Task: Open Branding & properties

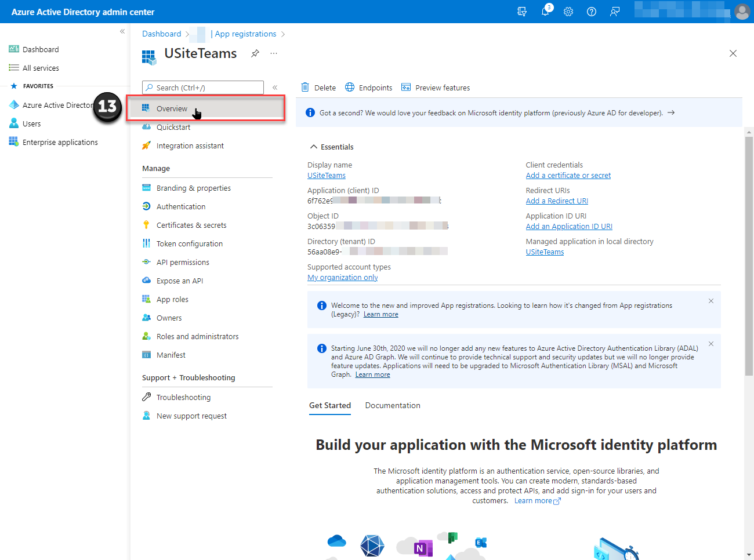Action: click(186, 188)
